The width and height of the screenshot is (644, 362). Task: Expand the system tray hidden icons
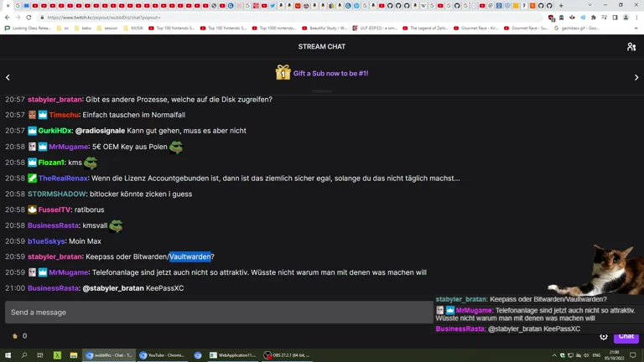(553, 355)
